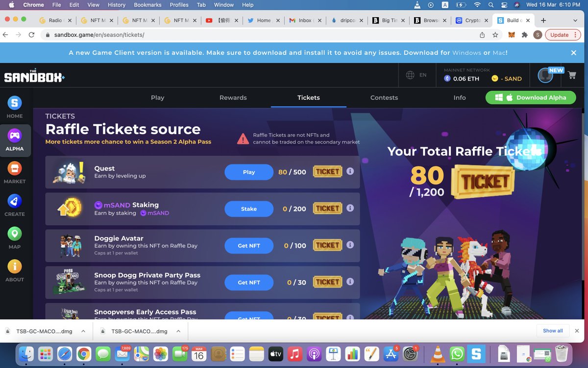The width and height of the screenshot is (588, 368).
Task: Switch to the Radio browser tab
Action: (55, 20)
